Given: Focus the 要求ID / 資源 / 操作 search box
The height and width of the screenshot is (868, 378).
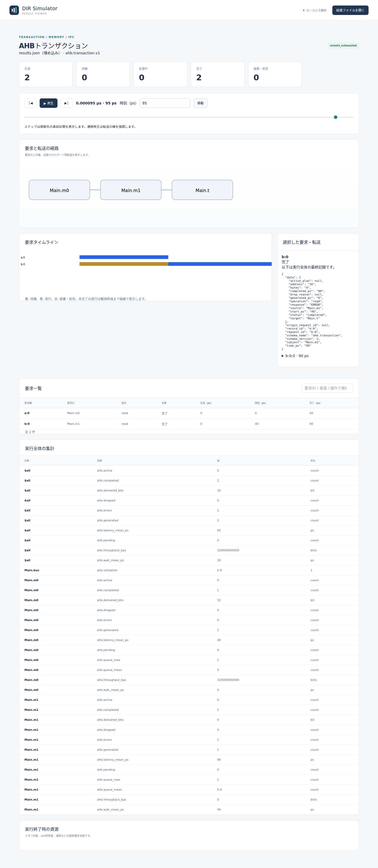Looking at the screenshot, I should click(327, 388).
